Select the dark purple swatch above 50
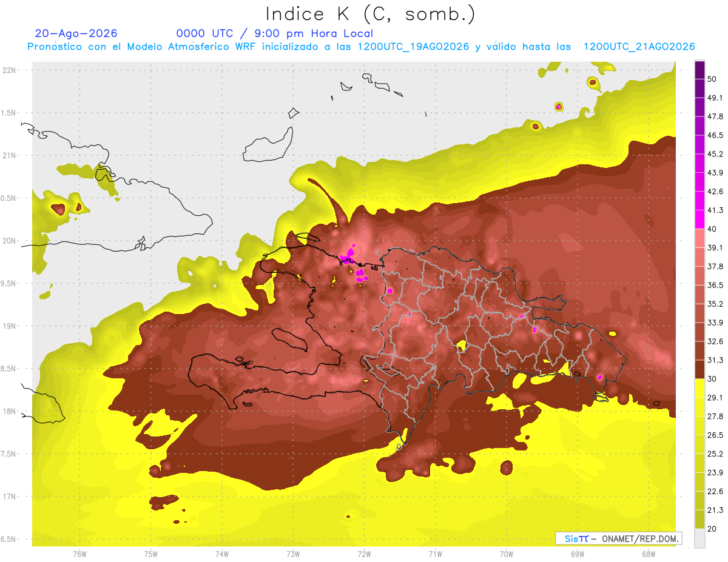The image size is (728, 562). tap(699, 70)
